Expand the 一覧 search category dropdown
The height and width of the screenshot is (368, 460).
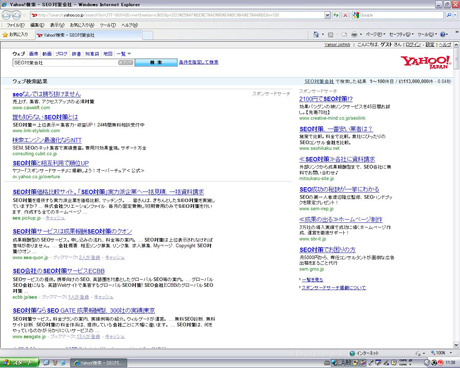tap(124, 54)
